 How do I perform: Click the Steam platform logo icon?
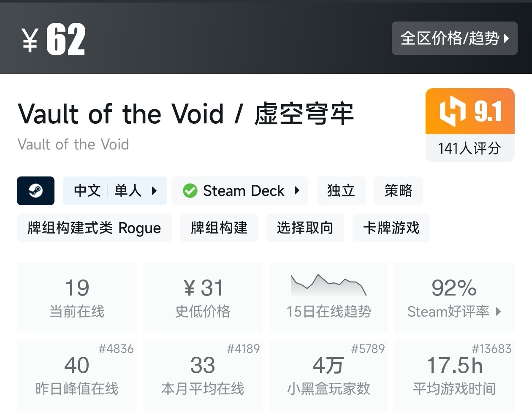click(35, 191)
